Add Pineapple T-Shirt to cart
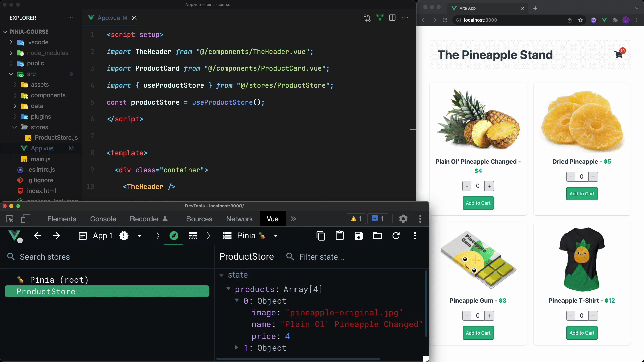This screenshot has width=644, height=362. [582, 333]
